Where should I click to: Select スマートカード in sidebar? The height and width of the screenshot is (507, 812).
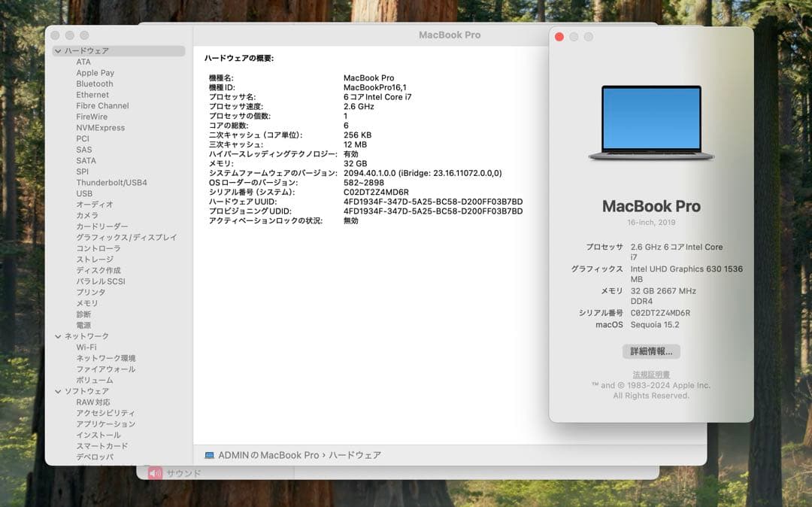[x=102, y=446]
